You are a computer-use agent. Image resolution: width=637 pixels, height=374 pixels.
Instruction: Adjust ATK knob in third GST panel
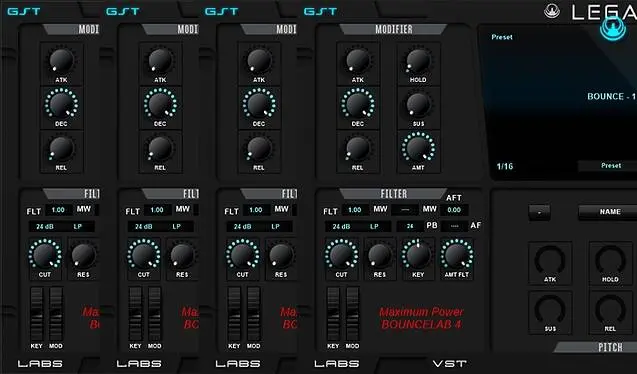tap(259, 61)
